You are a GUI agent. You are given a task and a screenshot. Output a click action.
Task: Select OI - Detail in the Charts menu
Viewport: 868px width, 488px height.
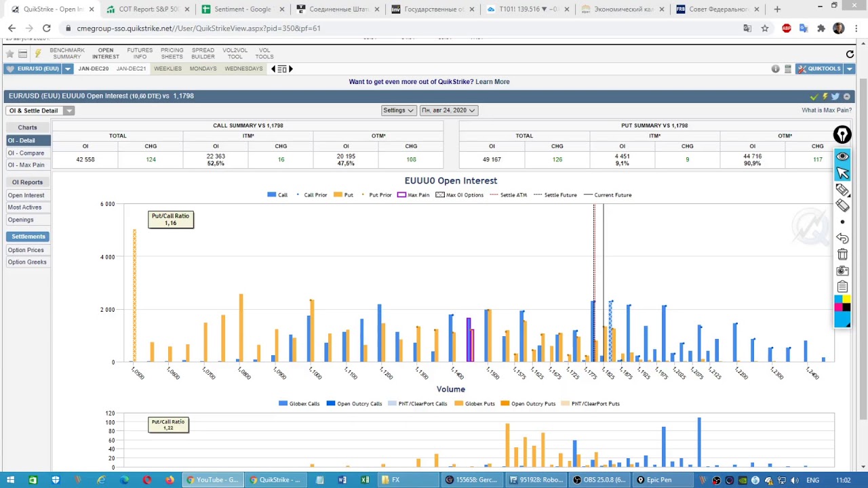(28, 140)
